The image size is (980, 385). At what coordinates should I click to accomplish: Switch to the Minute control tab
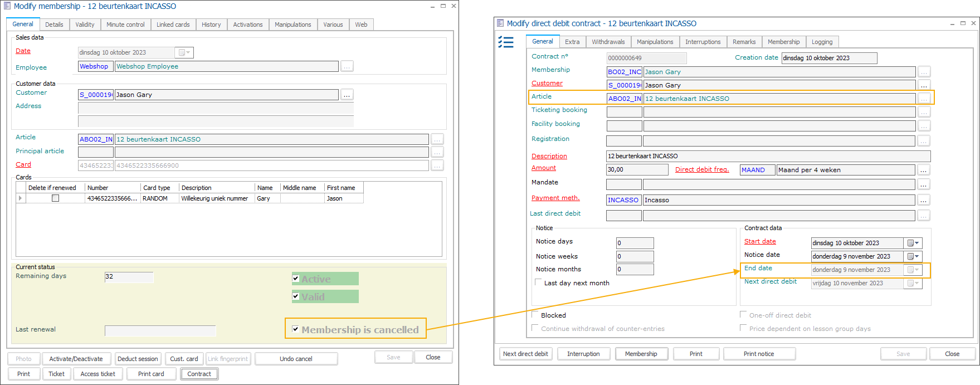(x=125, y=25)
